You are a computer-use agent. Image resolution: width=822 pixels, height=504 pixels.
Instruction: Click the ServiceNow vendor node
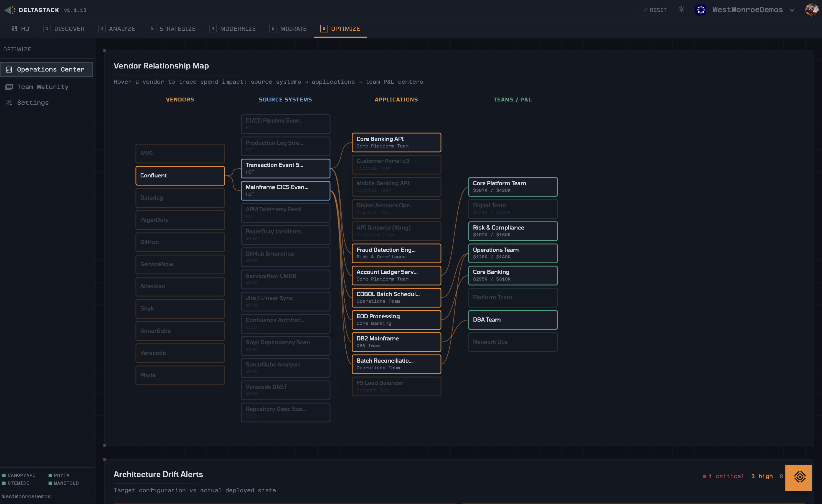click(x=180, y=264)
